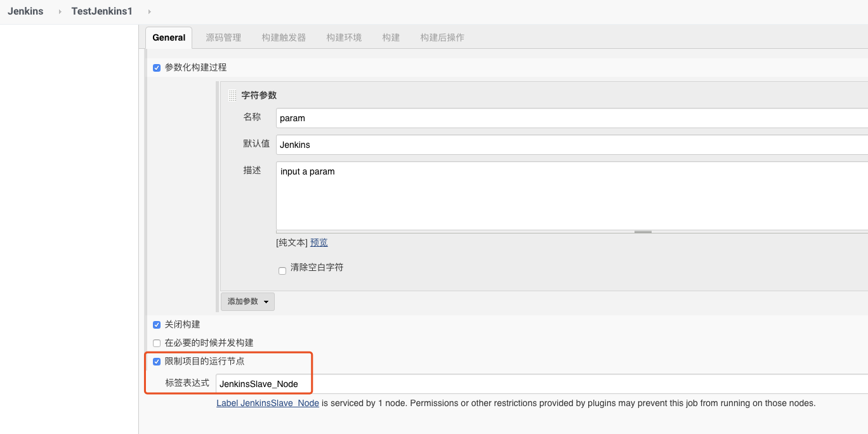
Task: Open the 预览 preview link
Action: [x=319, y=242]
